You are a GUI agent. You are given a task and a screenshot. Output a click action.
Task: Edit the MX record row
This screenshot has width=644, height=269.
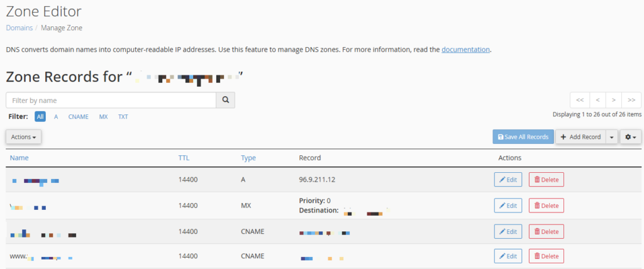tap(508, 206)
